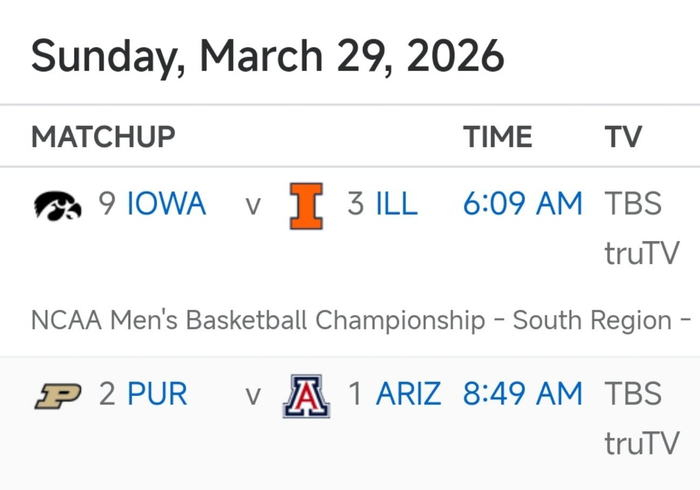Click the TIME column header
Image resolution: width=700 pixels, height=490 pixels.
(x=497, y=137)
